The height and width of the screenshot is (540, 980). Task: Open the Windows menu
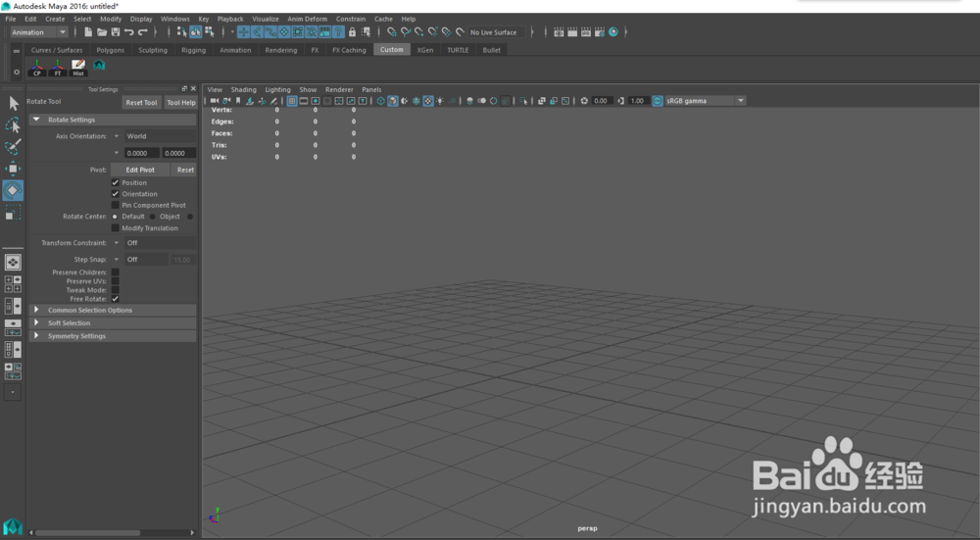pos(175,19)
